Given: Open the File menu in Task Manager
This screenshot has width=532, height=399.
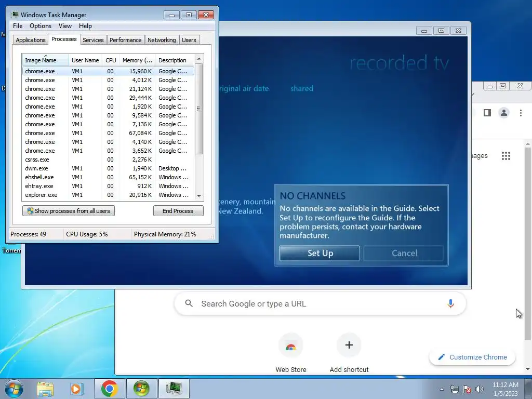Looking at the screenshot, I should tap(18, 26).
